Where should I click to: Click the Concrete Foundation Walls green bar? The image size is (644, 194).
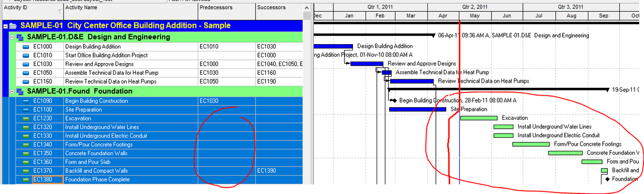pyautogui.click(x=565, y=153)
